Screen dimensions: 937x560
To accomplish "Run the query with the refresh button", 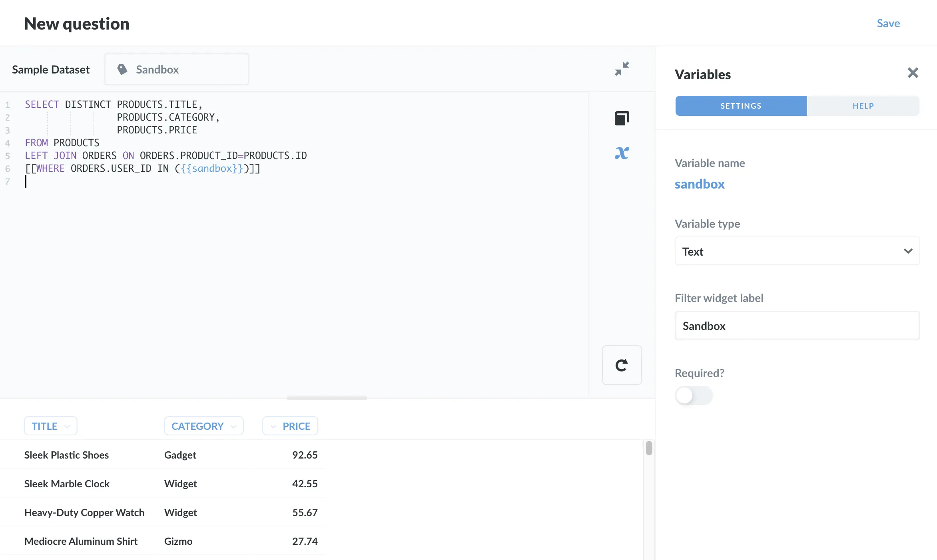I will (622, 365).
